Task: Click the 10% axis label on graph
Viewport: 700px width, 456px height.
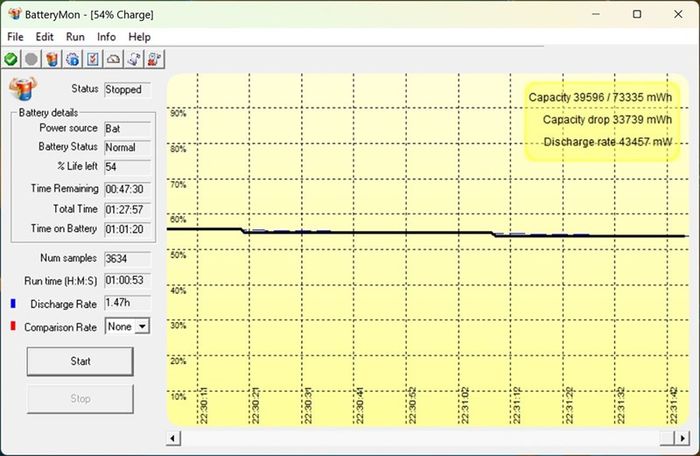Action: pos(178,397)
